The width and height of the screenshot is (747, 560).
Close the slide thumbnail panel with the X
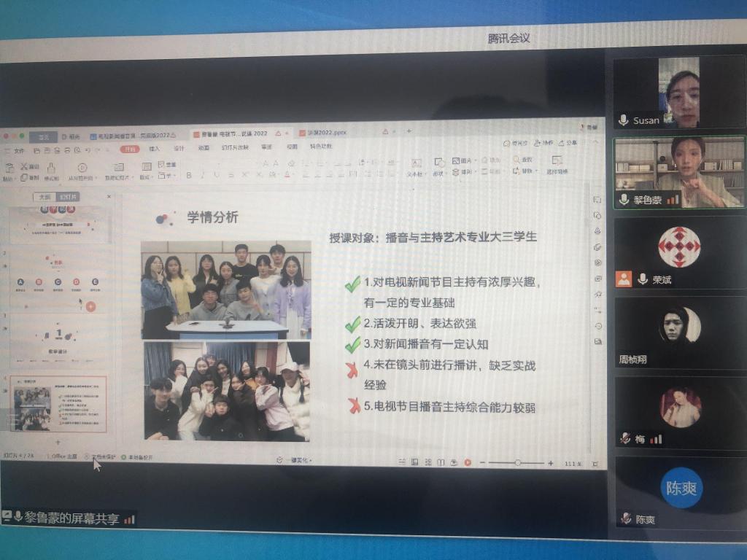[109, 196]
